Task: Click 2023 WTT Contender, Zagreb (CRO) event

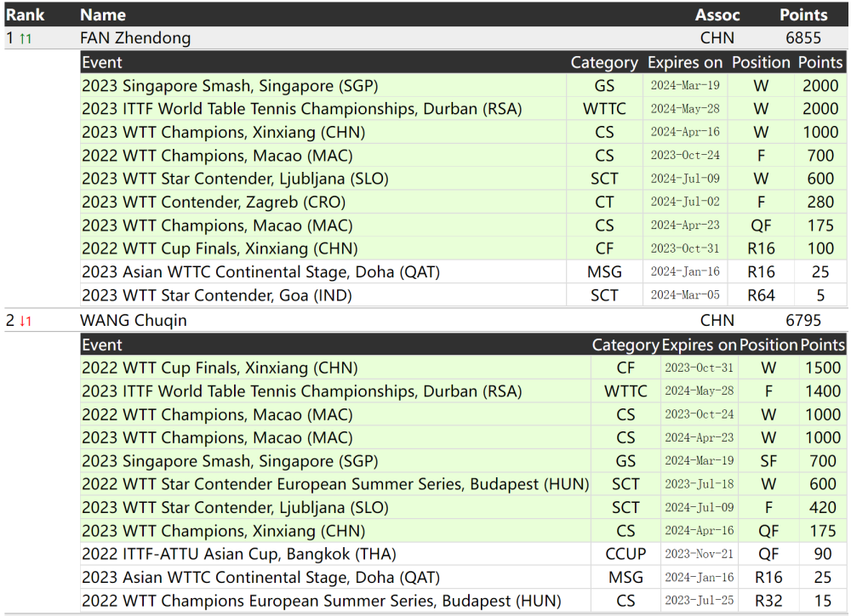Action: pyautogui.click(x=214, y=202)
